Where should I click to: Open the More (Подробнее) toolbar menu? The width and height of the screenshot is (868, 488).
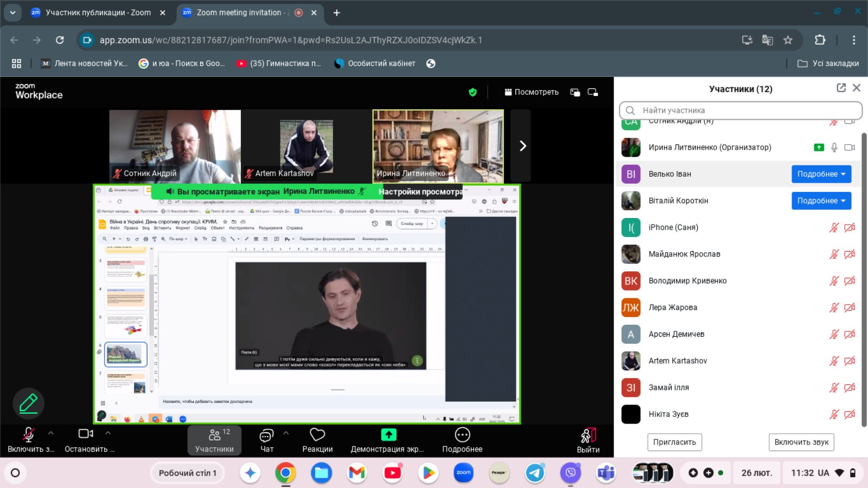coord(462,440)
